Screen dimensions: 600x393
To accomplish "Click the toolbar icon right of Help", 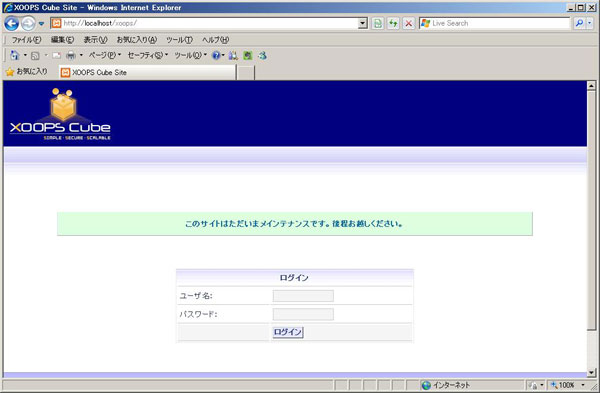I will click(233, 56).
